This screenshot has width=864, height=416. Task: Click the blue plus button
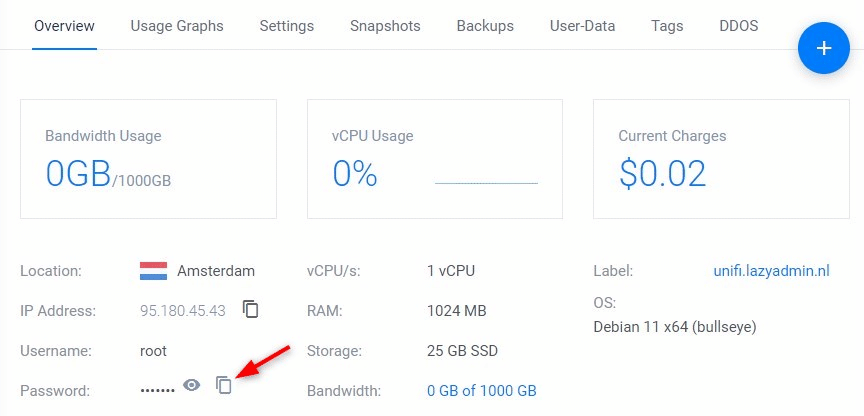824,48
